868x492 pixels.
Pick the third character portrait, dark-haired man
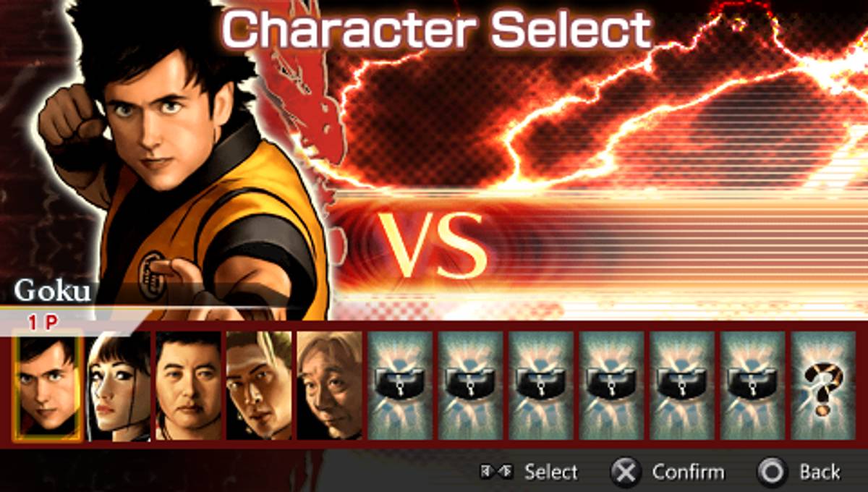pos(188,386)
